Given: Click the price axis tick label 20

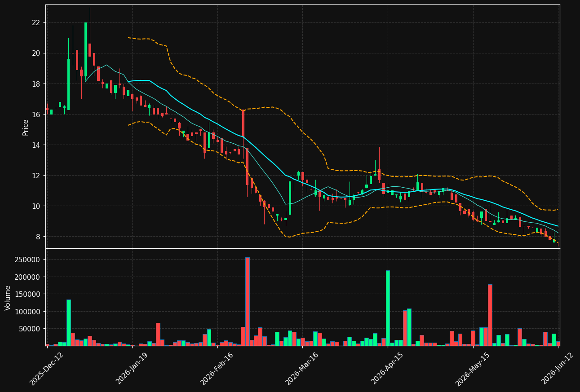Looking at the screenshot, I should (x=36, y=53).
